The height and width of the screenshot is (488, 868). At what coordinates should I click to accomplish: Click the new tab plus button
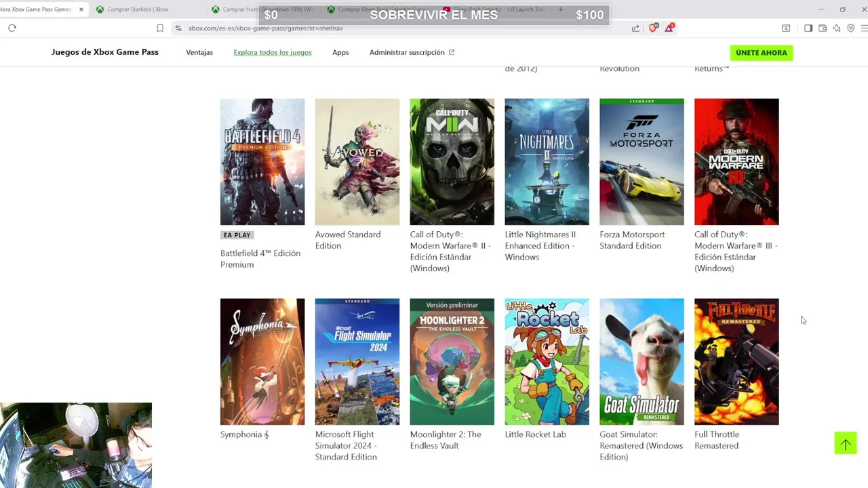coord(560,9)
